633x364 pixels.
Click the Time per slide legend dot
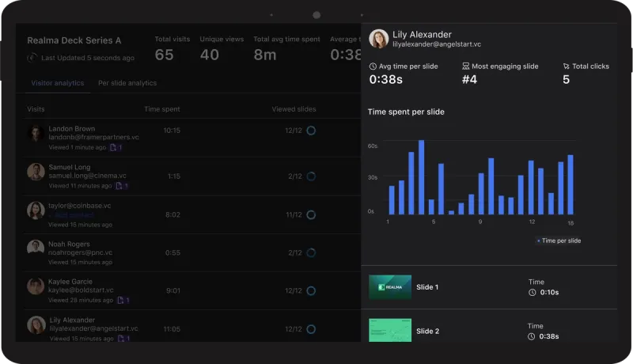(x=539, y=241)
